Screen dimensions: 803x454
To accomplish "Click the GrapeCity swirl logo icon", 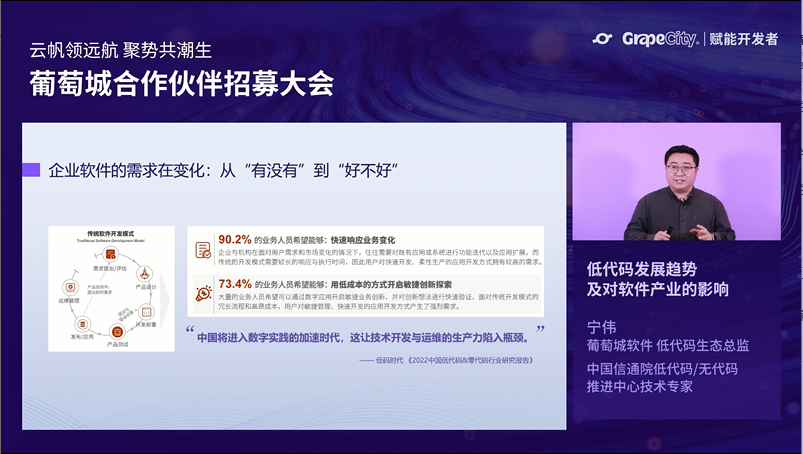I will coord(603,39).
